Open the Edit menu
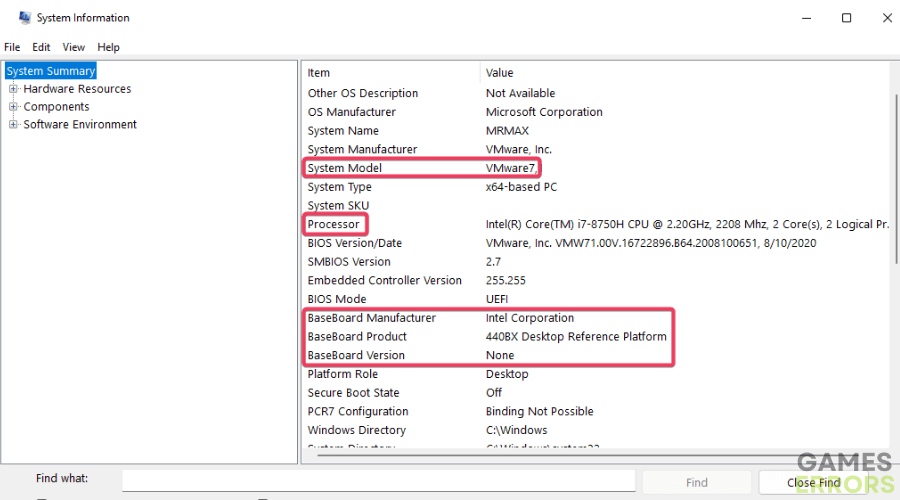Viewport: 900px width, 500px height. [x=41, y=47]
